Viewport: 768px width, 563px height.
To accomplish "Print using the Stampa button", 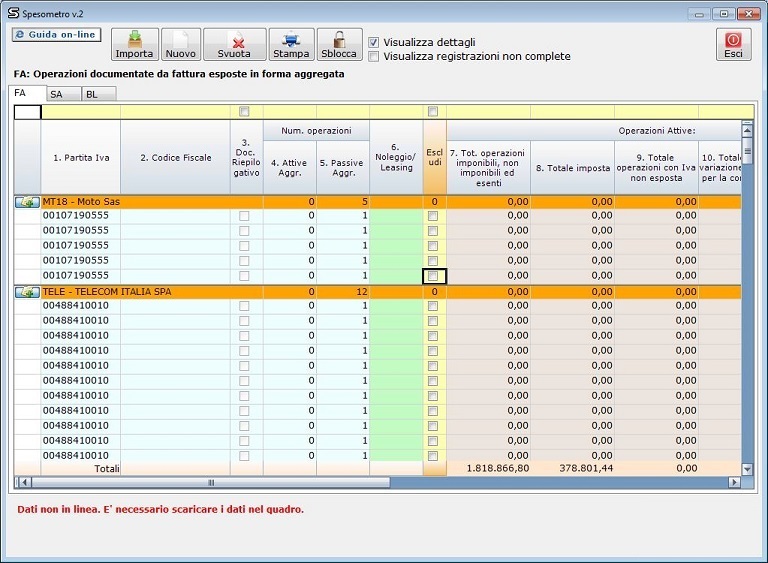I will [291, 44].
